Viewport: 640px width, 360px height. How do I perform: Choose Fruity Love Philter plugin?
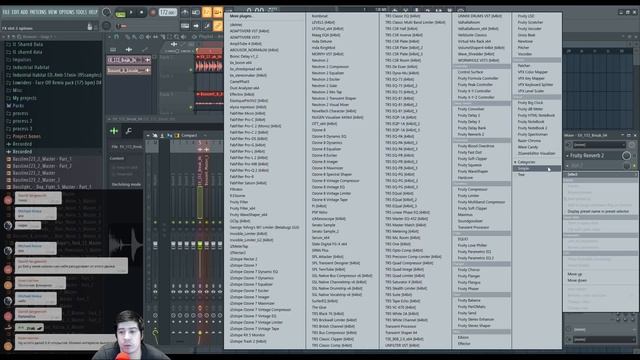click(x=472, y=245)
